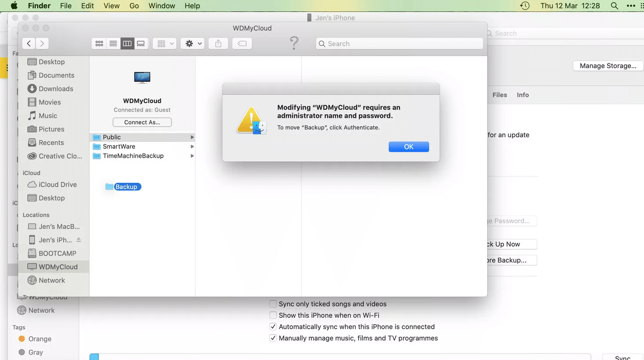Image resolution: width=644 pixels, height=360 pixels.
Task: Select the Public shared folder
Action: 142,137
